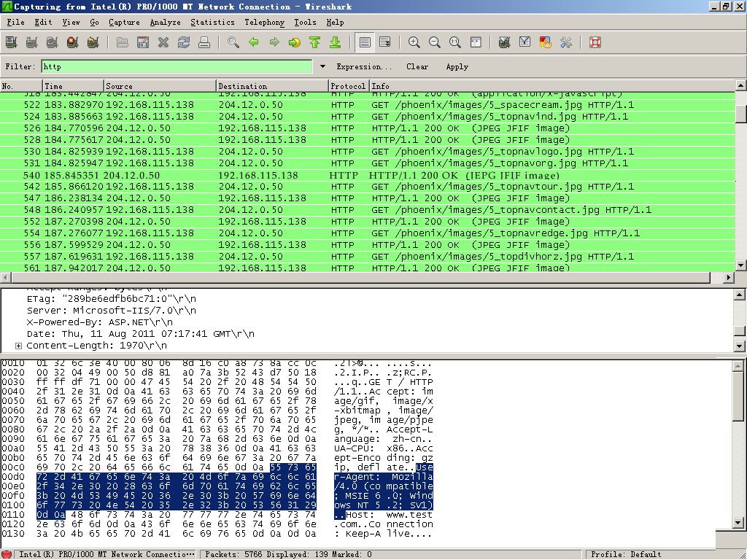Open the Telephony menu
This screenshot has height=560, width=747.
(264, 23)
